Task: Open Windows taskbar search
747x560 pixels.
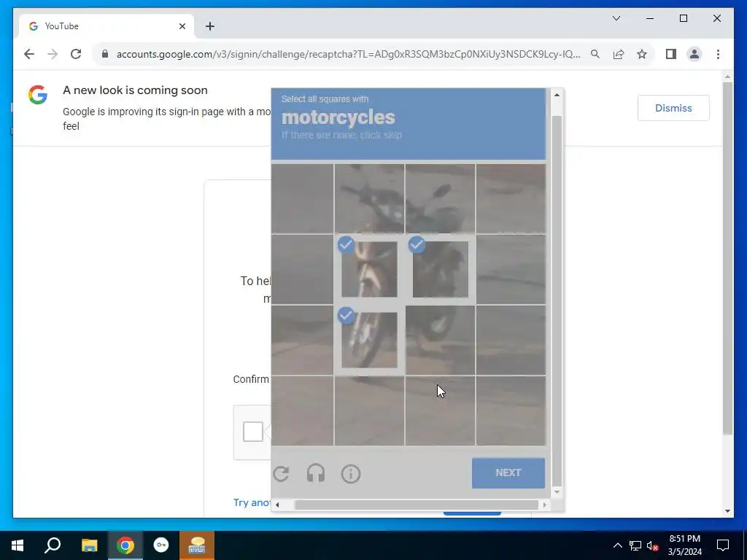Action: [x=53, y=545]
